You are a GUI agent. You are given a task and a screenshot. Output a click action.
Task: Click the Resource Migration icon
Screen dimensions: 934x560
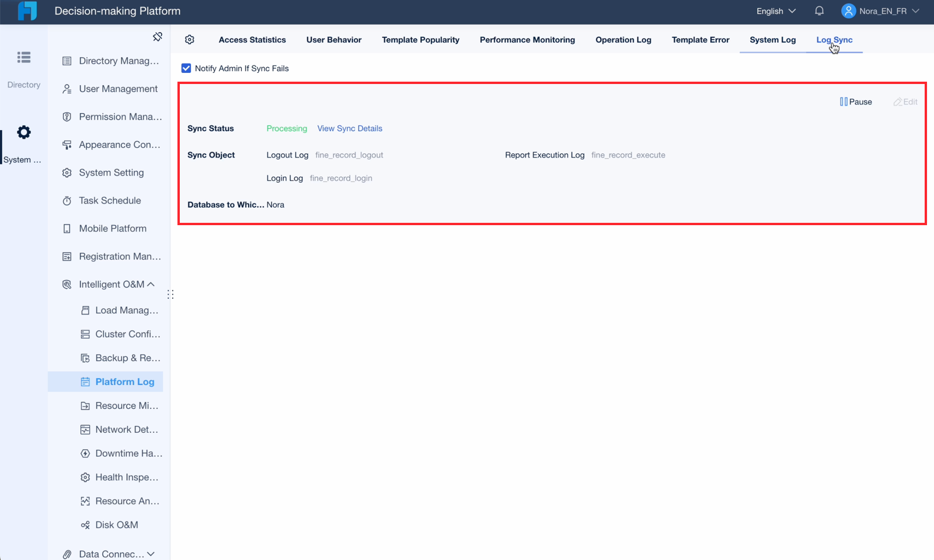pos(85,406)
